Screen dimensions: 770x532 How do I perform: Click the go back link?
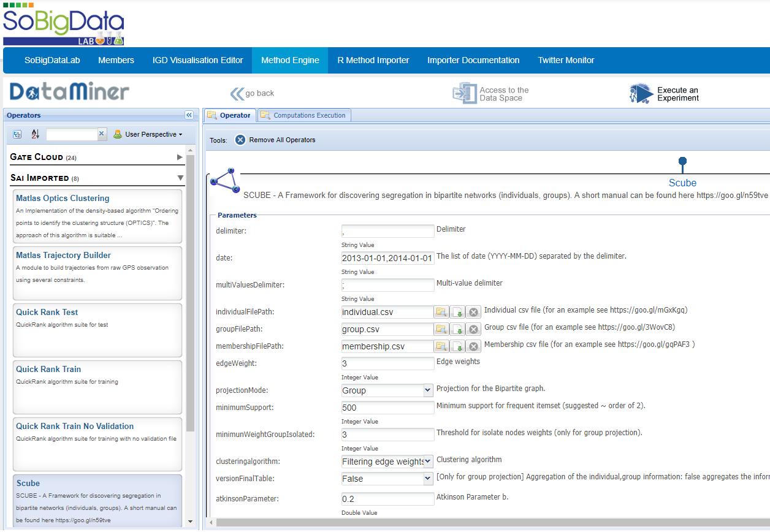(x=260, y=93)
